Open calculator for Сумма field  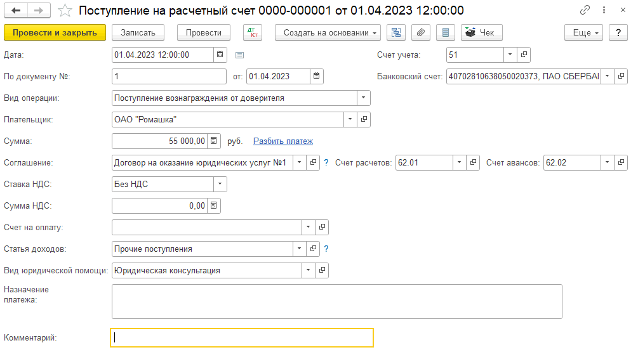pos(214,141)
